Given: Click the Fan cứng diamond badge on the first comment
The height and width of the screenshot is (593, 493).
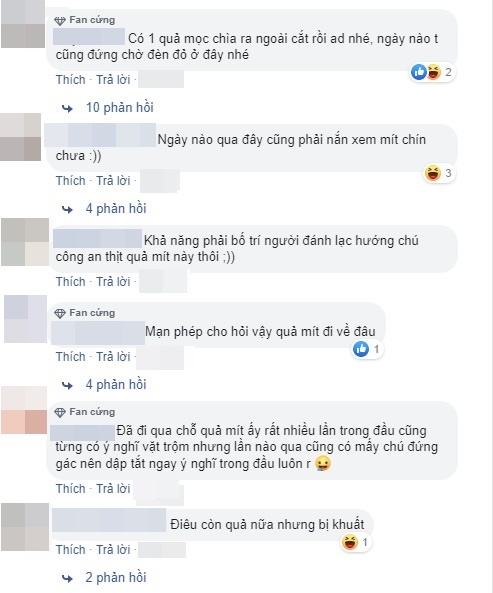Looking at the screenshot, I should tap(60, 21).
